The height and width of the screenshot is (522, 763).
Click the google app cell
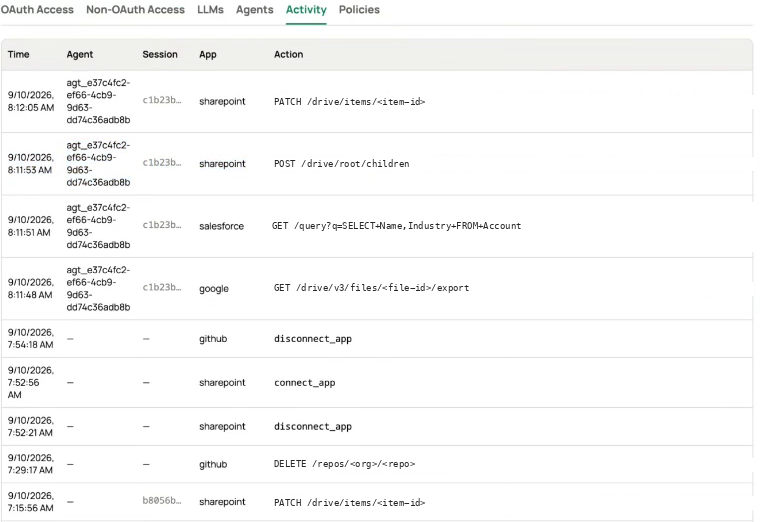(214, 288)
